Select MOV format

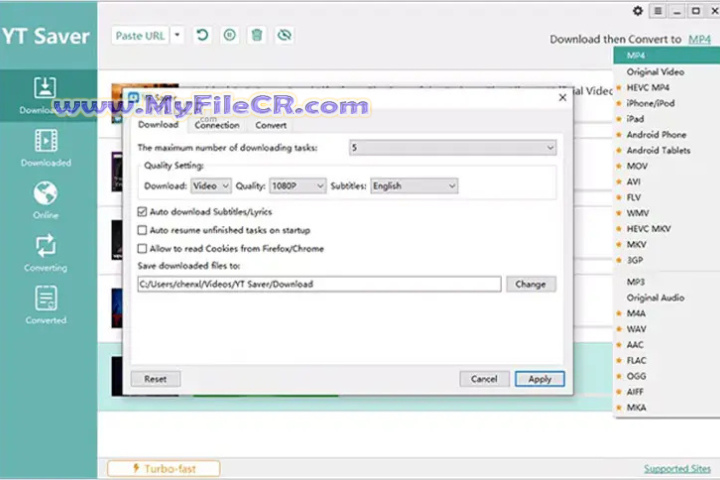pos(667,166)
